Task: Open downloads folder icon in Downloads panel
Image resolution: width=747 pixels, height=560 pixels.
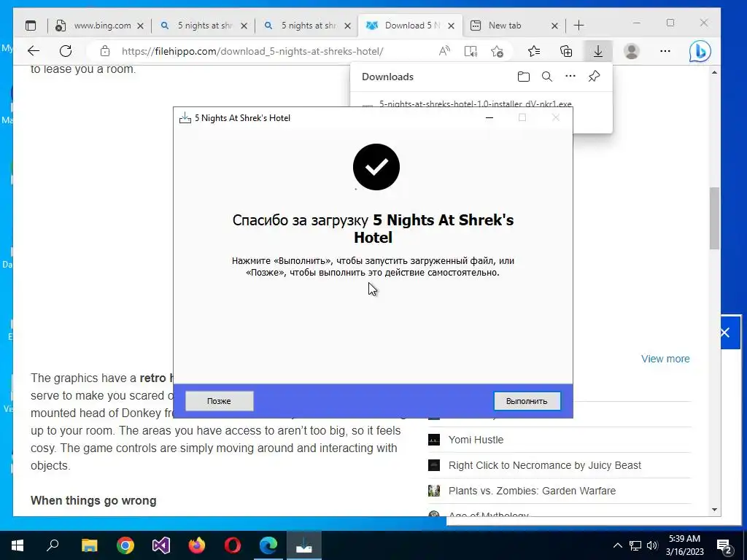Action: click(524, 77)
